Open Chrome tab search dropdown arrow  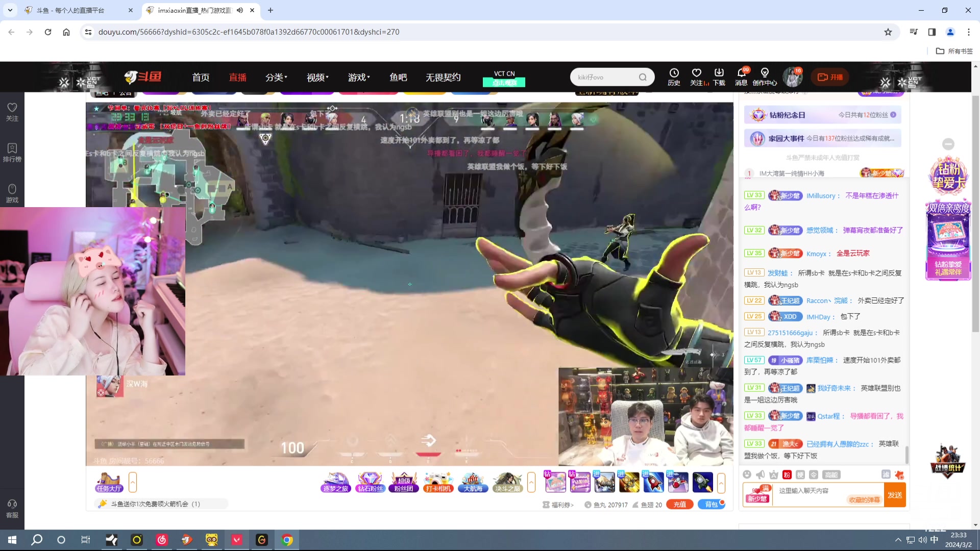[x=10, y=10]
